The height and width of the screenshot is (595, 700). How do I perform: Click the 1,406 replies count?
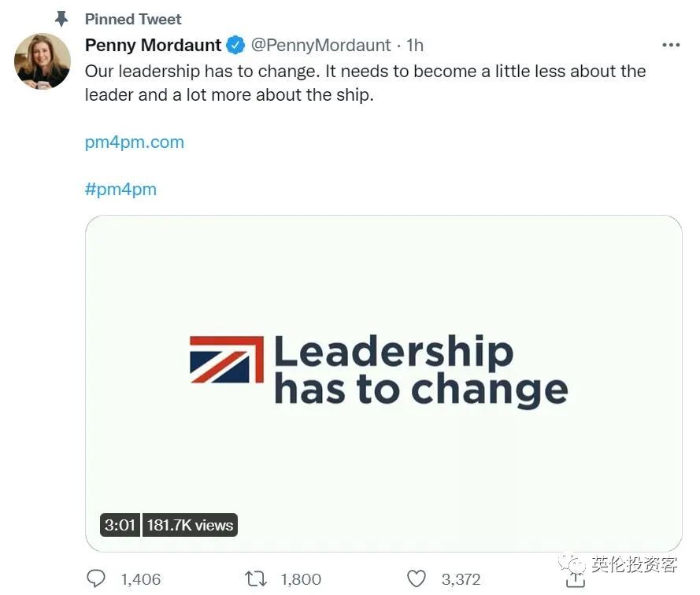pos(141,579)
